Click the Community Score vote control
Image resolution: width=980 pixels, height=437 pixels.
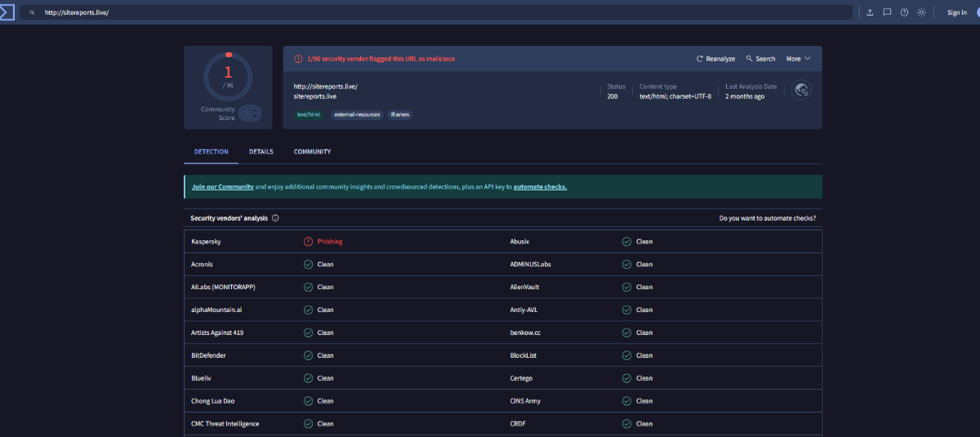(250, 114)
